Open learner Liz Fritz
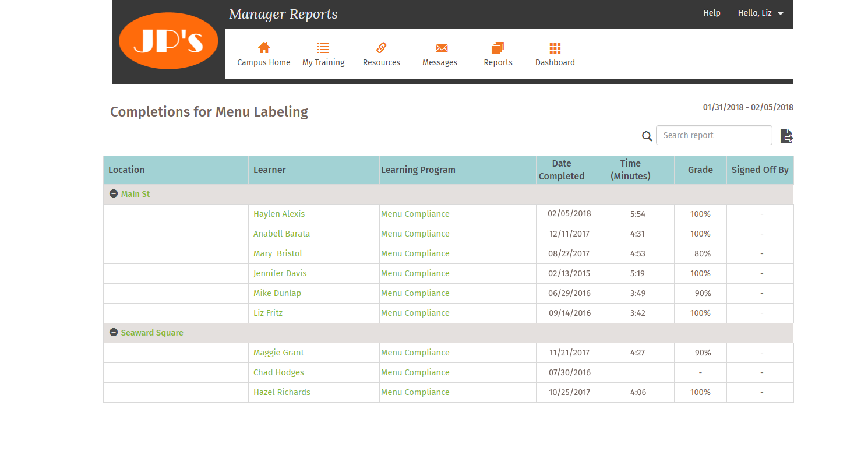The width and height of the screenshot is (868, 451). coord(268,313)
